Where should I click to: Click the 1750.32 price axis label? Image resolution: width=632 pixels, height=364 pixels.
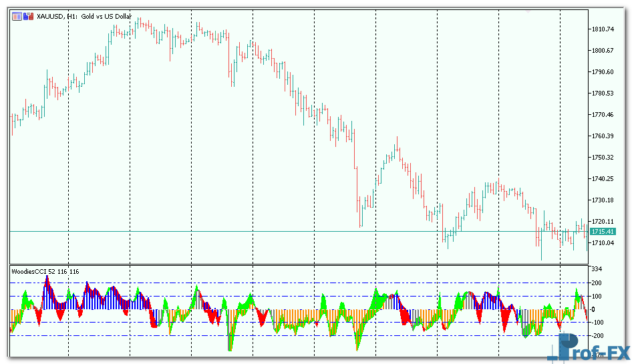602,158
